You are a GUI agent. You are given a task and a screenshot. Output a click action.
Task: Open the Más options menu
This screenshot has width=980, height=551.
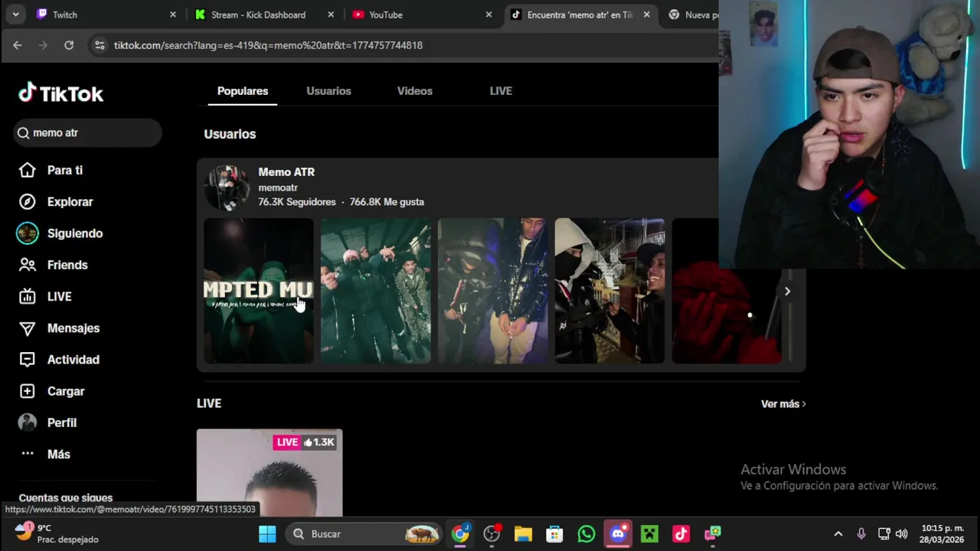(x=44, y=455)
